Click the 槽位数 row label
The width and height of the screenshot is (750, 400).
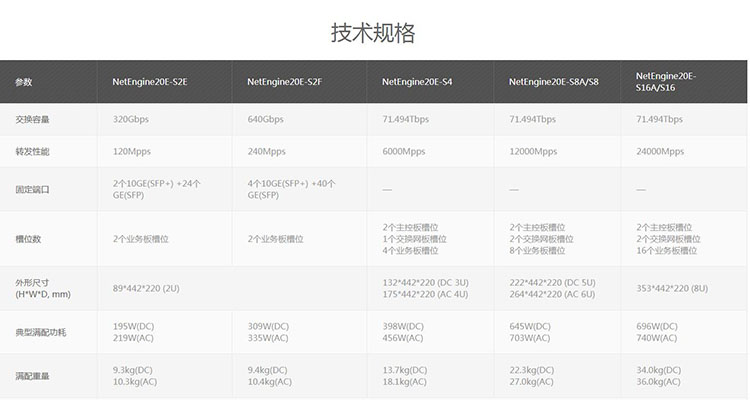(x=29, y=240)
